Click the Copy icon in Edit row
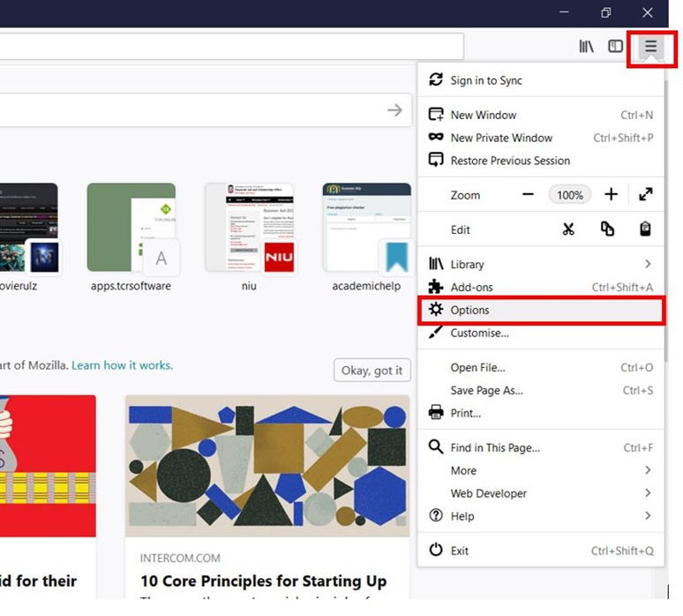This screenshot has height=616, width=683. click(607, 229)
